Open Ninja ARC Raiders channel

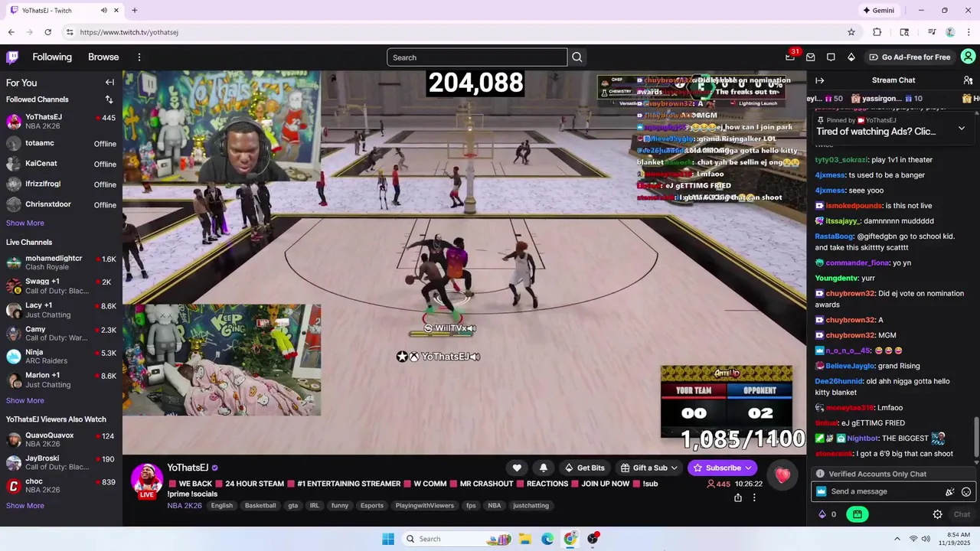pyautogui.click(x=61, y=356)
